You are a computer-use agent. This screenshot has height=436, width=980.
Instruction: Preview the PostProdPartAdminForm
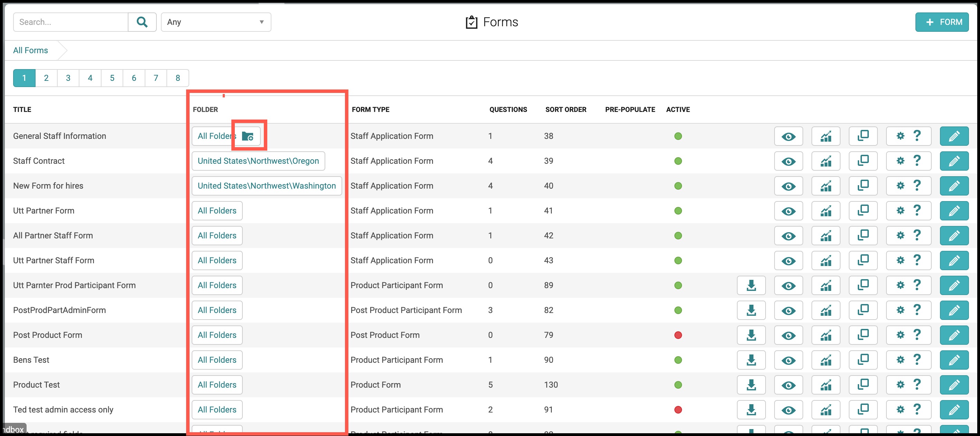click(788, 310)
